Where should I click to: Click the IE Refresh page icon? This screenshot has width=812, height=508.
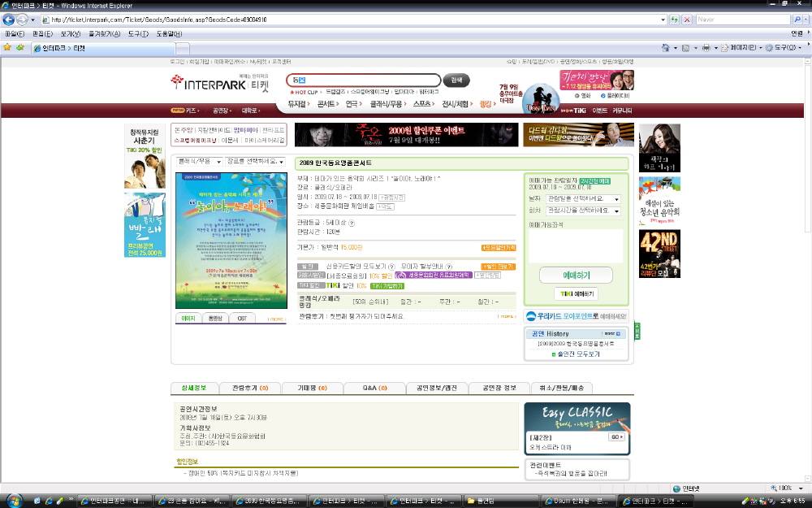672,19
